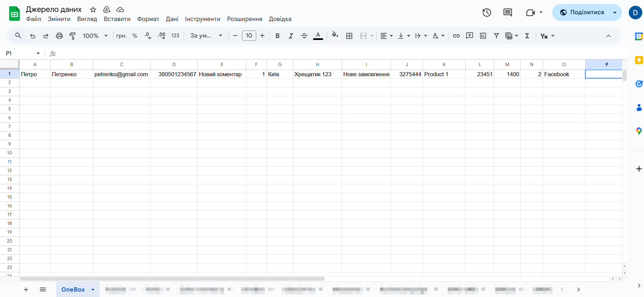
Task: Insert a chart
Action: (483, 36)
